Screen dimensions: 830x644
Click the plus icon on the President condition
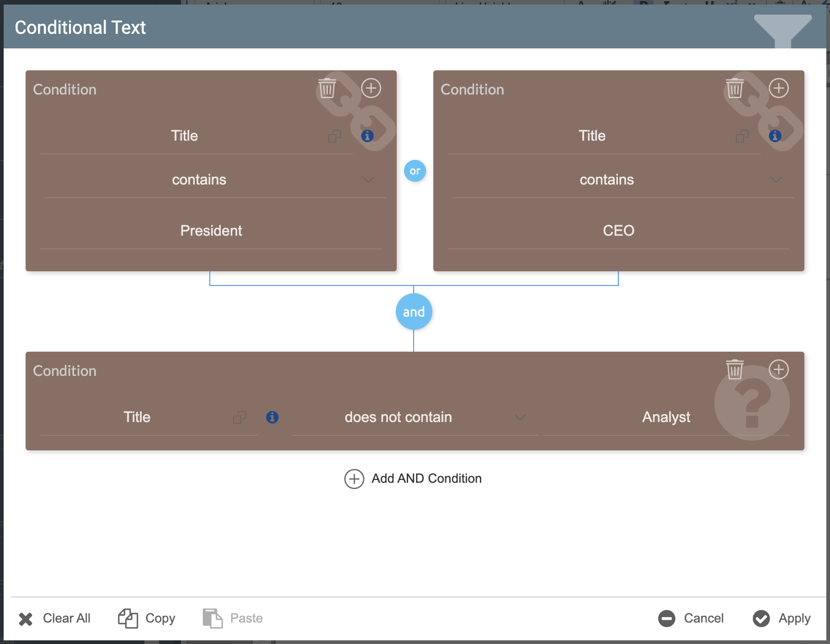click(371, 88)
